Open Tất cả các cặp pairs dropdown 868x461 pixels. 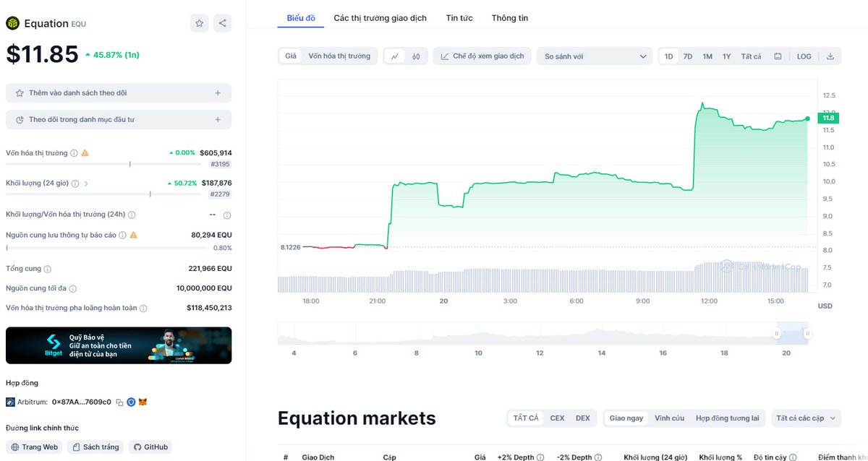(x=806, y=418)
